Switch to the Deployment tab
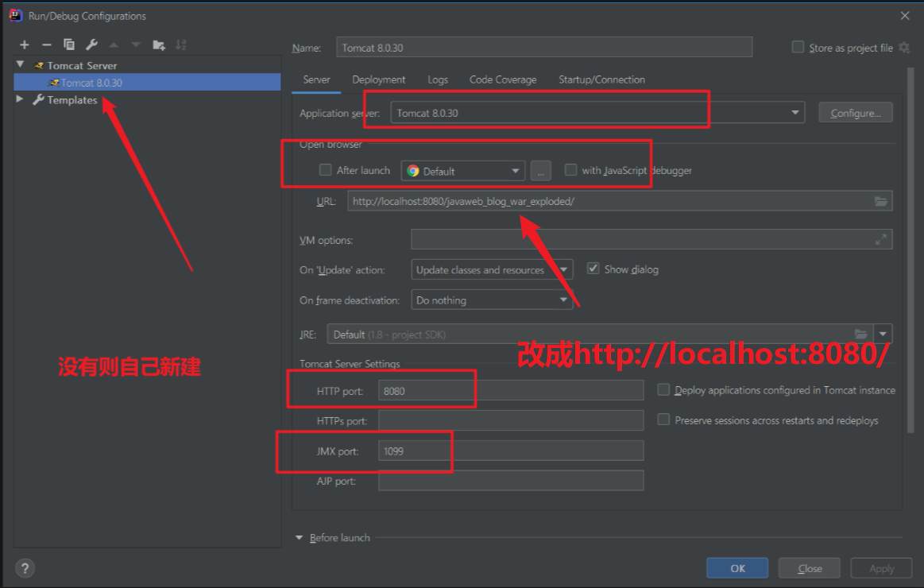This screenshot has width=924, height=588. click(378, 79)
